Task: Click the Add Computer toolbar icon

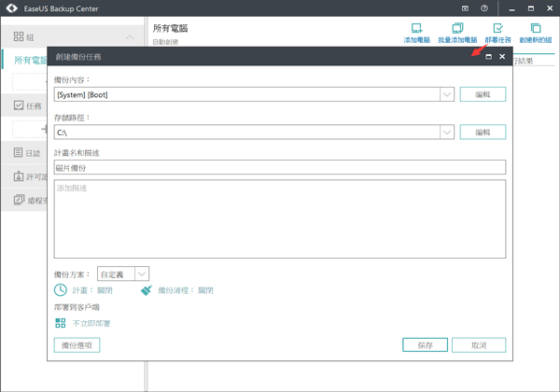Action: point(416,28)
